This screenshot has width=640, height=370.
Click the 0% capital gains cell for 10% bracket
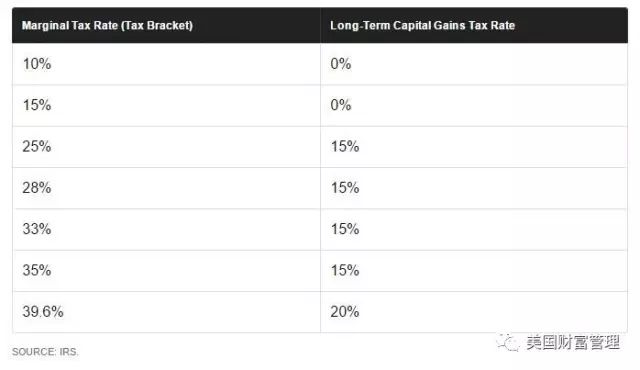(474, 64)
